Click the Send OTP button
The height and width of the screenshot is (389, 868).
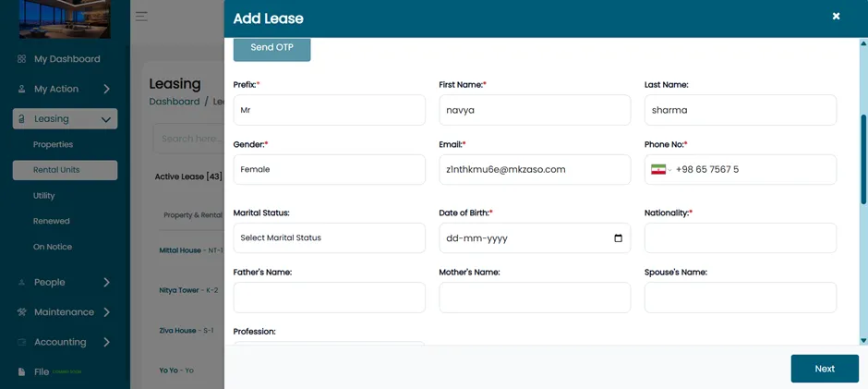pos(271,48)
